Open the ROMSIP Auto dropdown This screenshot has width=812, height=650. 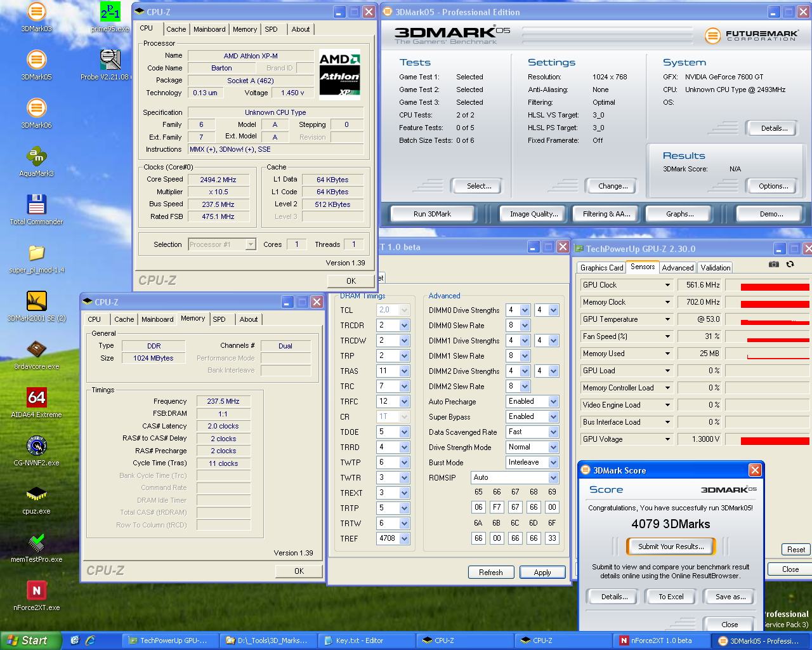553,478
